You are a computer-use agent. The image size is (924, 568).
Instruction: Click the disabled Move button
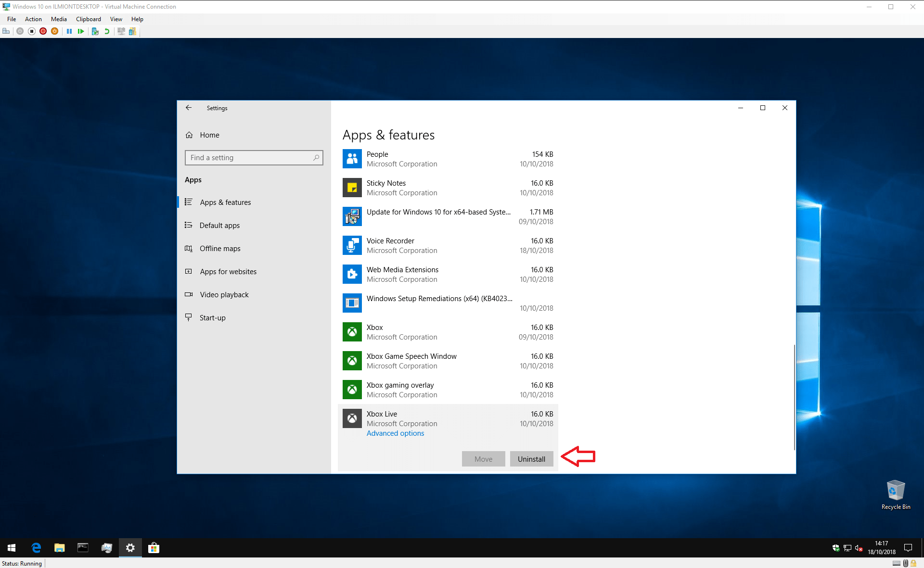coord(484,459)
